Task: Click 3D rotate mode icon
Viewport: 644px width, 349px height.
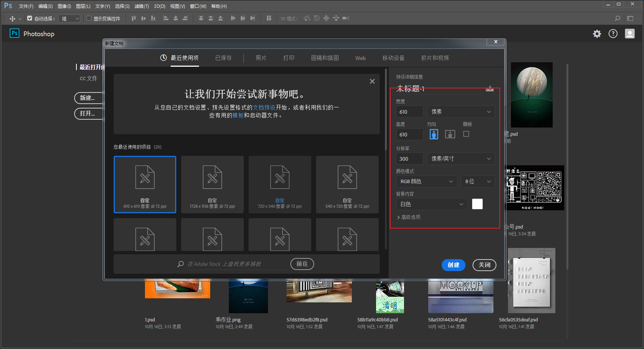Action: pyautogui.click(x=307, y=18)
